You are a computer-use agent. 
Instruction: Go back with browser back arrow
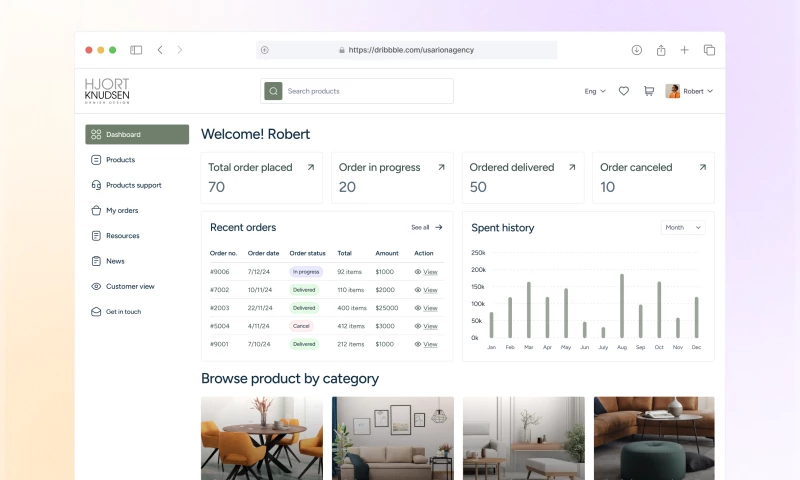[160, 50]
